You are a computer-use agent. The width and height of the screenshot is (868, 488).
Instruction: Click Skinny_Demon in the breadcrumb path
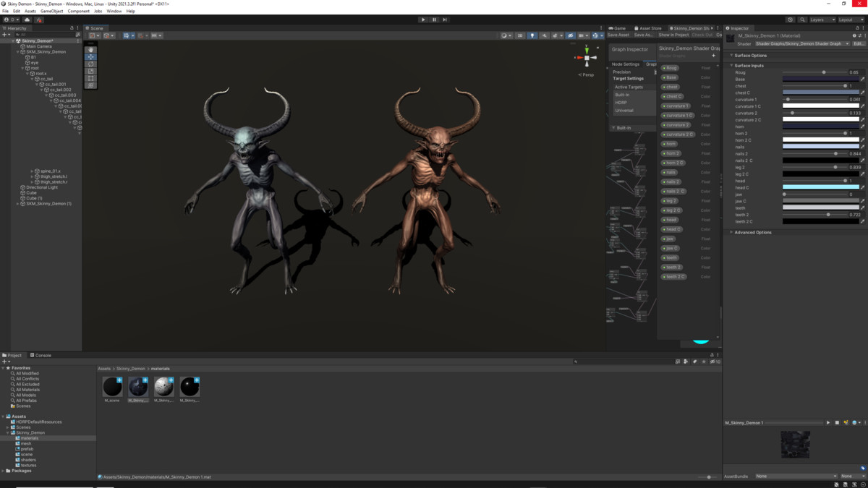131,369
